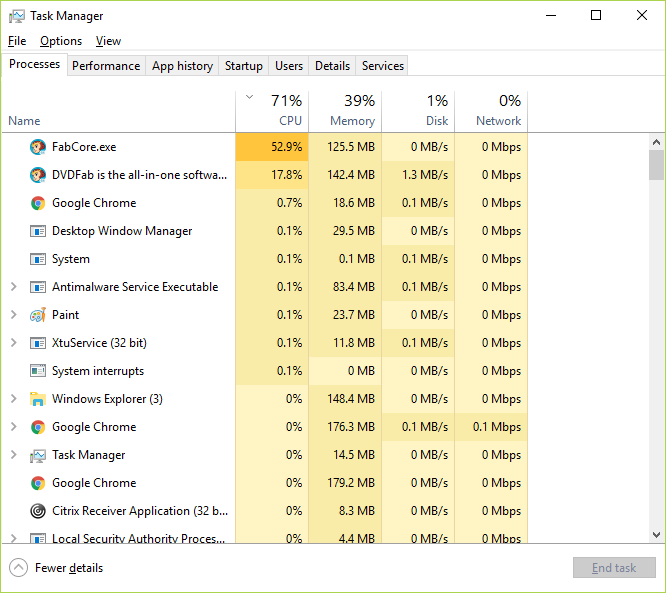This screenshot has height=593, width=666.
Task: Click the XtuService process icon
Action: tap(38, 343)
